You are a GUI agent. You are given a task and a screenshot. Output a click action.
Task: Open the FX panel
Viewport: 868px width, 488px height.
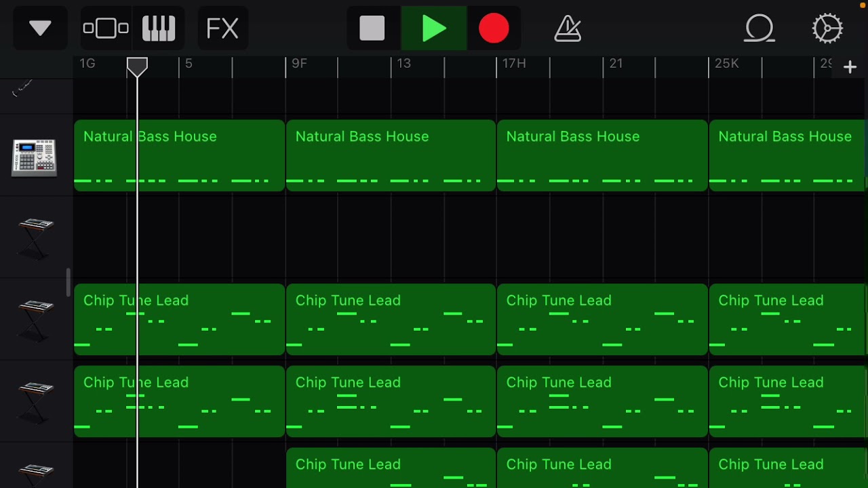click(222, 28)
